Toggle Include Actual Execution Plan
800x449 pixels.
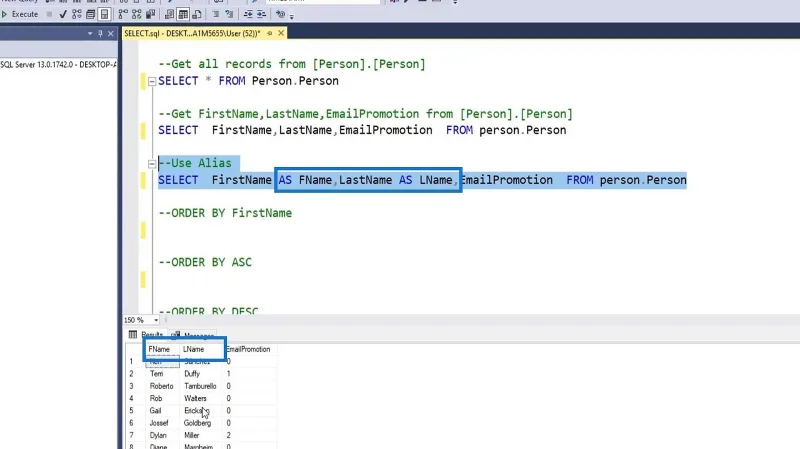pos(123,14)
